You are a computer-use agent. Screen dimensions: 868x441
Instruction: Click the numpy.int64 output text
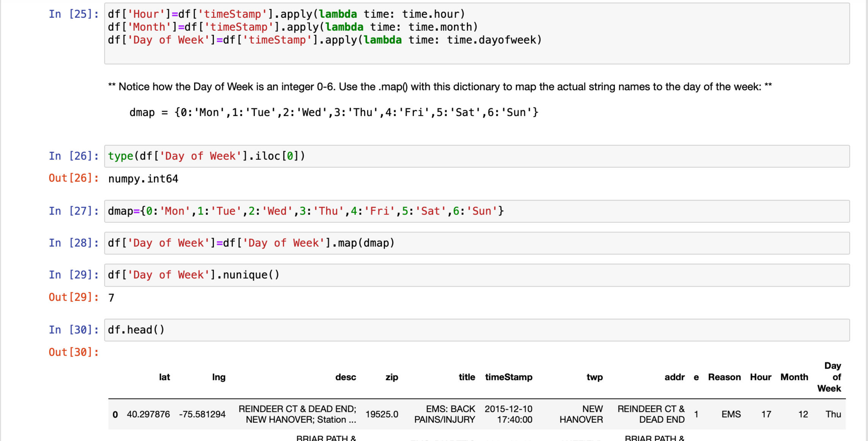pyautogui.click(x=143, y=179)
